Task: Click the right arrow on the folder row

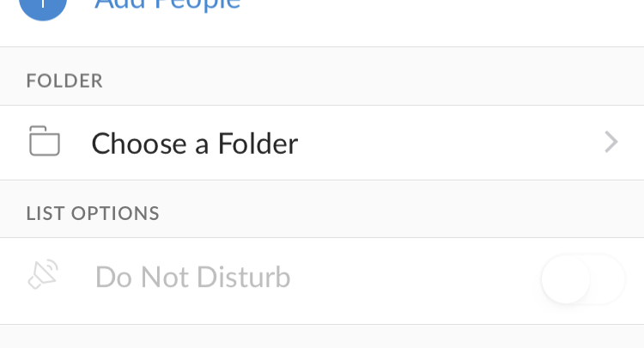Action: [x=611, y=142]
